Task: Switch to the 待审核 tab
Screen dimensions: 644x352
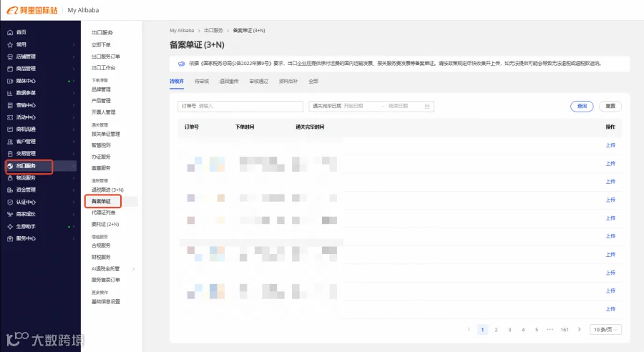Action: click(202, 82)
